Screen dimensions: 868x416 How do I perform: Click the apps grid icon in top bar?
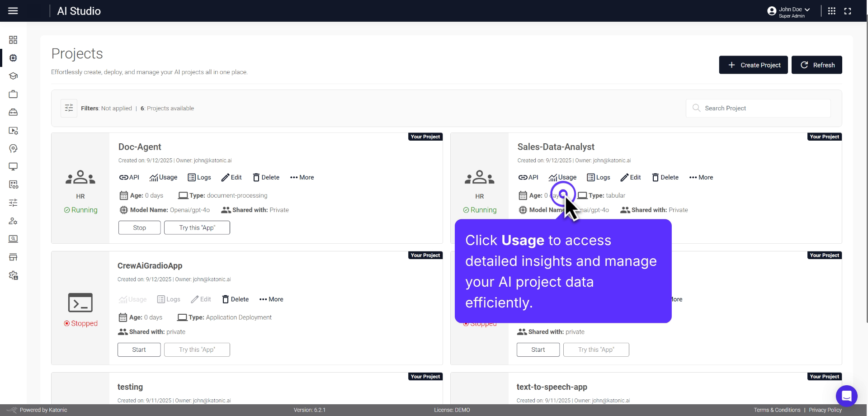[x=831, y=10]
